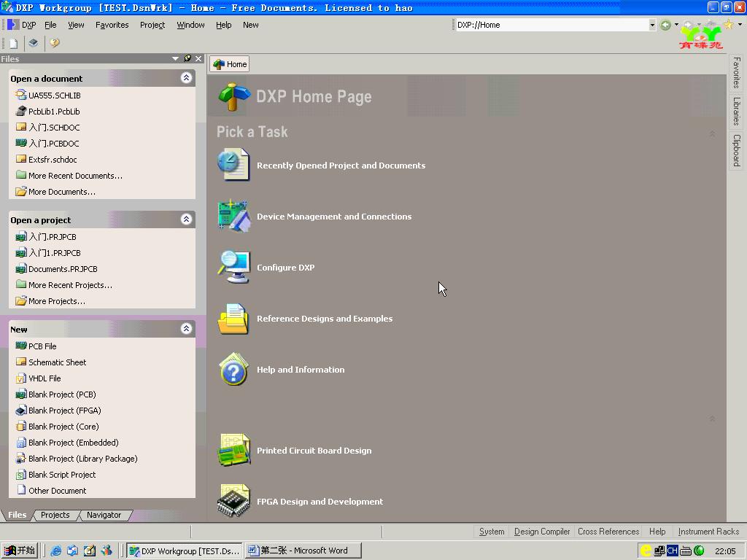The width and height of the screenshot is (747, 560).
Task: Open the Window menu
Action: (x=190, y=25)
